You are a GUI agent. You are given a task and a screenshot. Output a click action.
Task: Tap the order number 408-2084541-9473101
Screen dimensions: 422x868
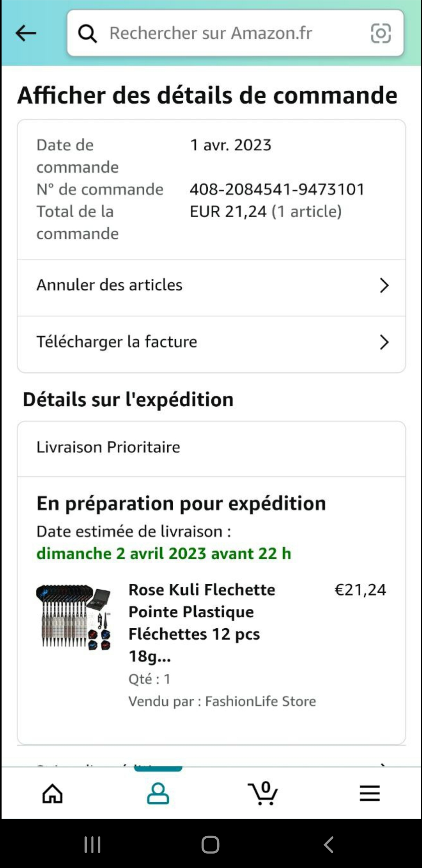click(x=277, y=190)
